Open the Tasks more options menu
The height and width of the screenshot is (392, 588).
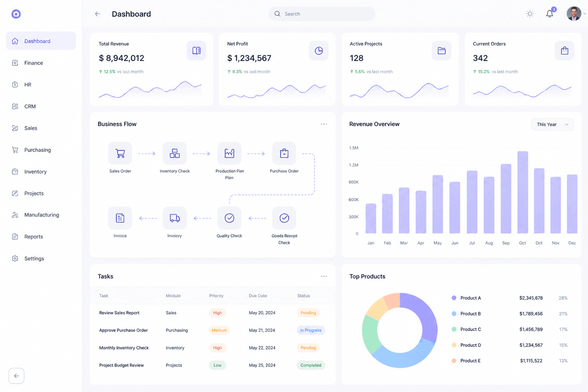click(324, 276)
